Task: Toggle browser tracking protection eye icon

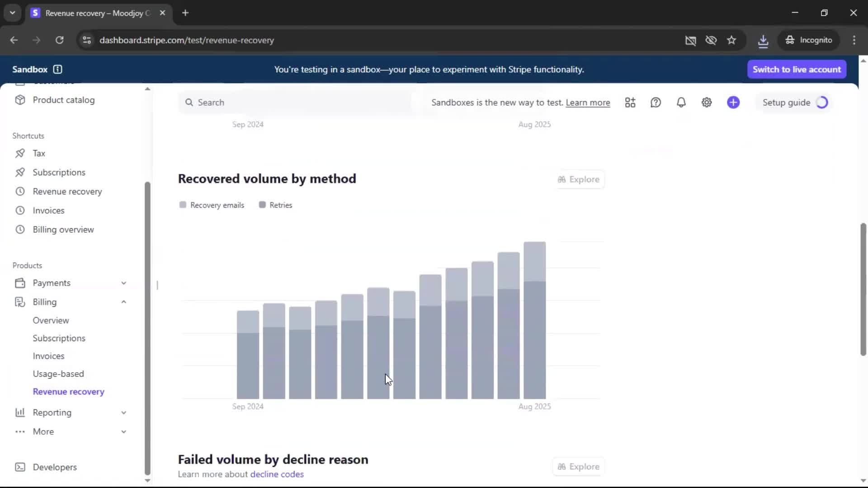Action: click(711, 40)
